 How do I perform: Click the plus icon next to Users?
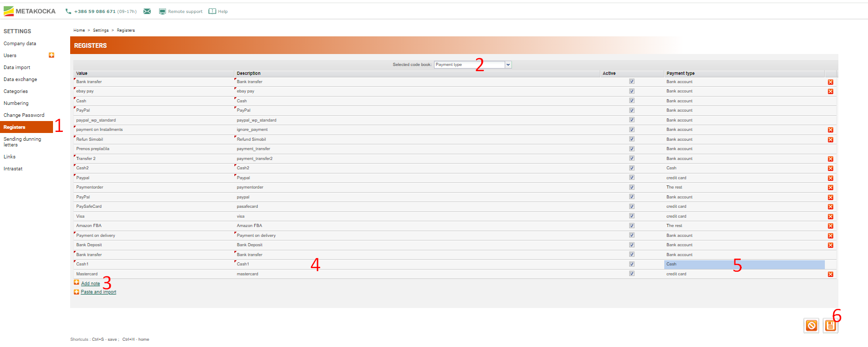click(51, 55)
